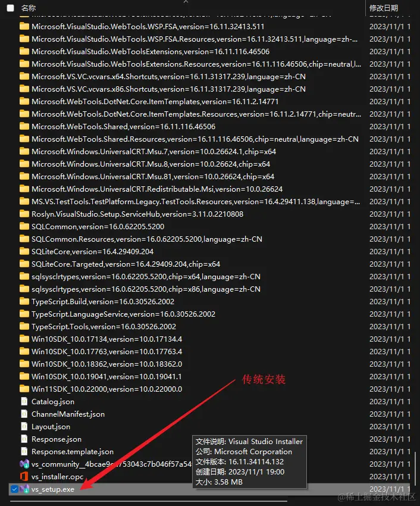Image resolution: width=420 pixels, height=506 pixels.
Task: Click the Response.json file icon
Action: pyautogui.click(x=24, y=439)
